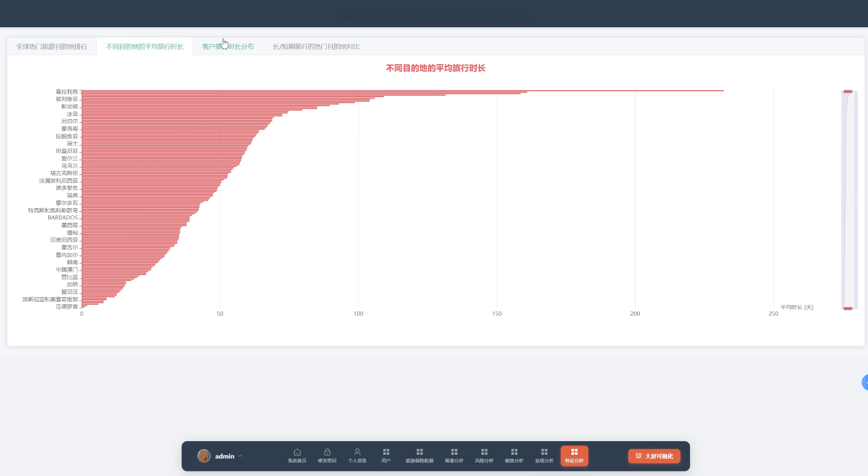Click the admin avatar picture
Screen dimensions: 868x476
(204, 456)
